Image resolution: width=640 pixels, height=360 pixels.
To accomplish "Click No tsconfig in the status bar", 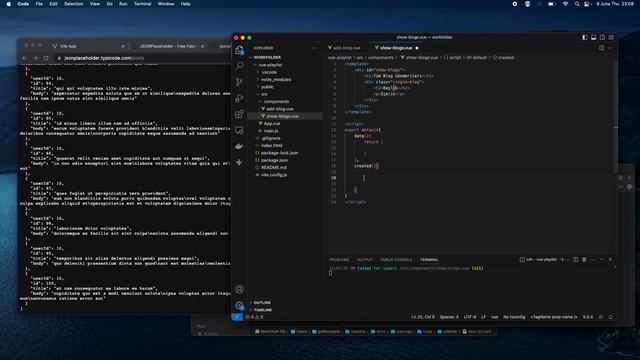I will [x=514, y=317].
